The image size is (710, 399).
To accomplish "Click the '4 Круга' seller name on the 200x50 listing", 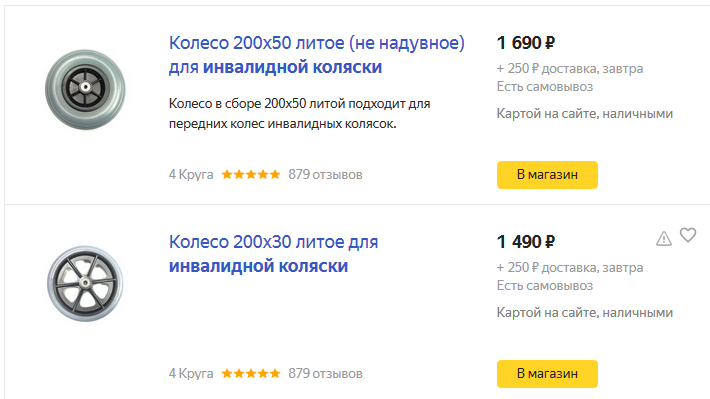I will (191, 174).
